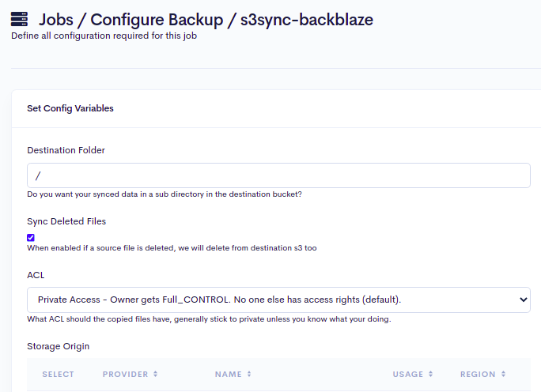Open the ACL Private Access dropdown

coord(278,300)
